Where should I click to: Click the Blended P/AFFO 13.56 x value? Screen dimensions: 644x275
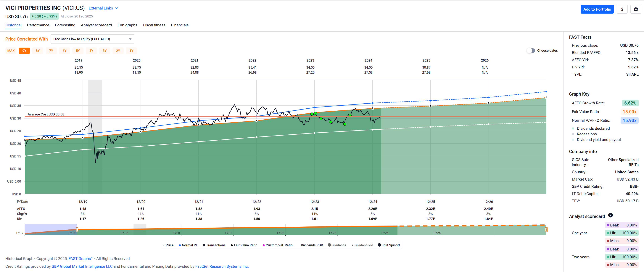click(x=632, y=52)
